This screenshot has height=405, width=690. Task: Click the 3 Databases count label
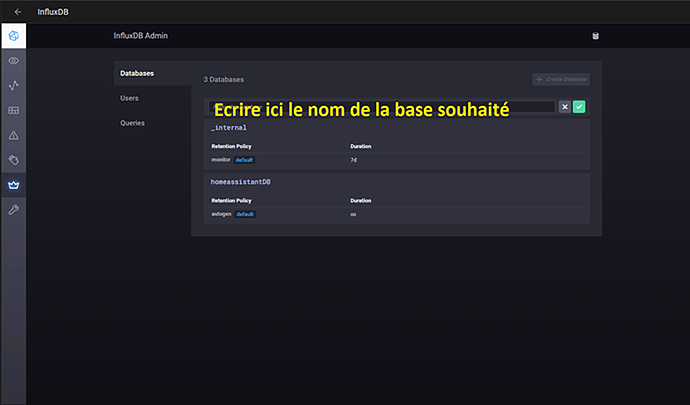tap(224, 80)
